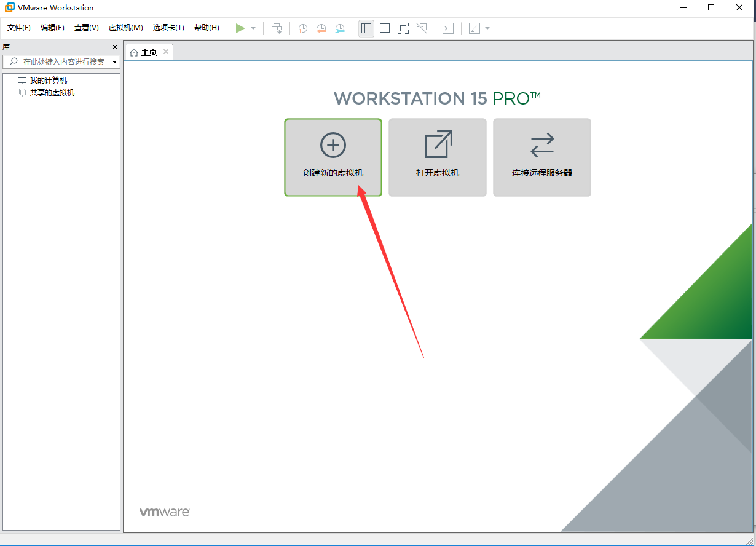Click the stretch guest display icon
Image resolution: width=756 pixels, height=546 pixels.
474,28
